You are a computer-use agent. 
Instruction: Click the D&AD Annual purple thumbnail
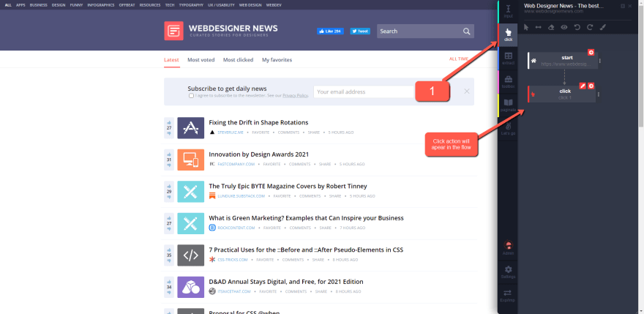[x=190, y=287]
